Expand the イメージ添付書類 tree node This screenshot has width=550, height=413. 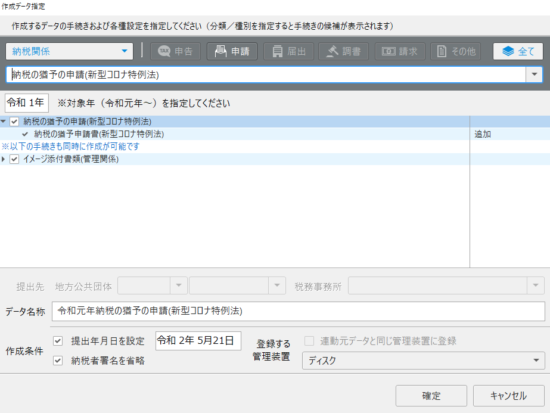pyautogui.click(x=3, y=159)
